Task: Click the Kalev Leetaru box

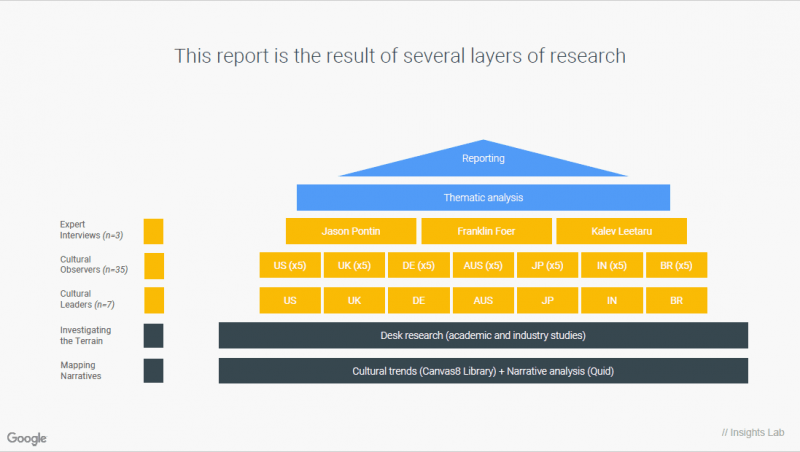Action: click(x=621, y=231)
